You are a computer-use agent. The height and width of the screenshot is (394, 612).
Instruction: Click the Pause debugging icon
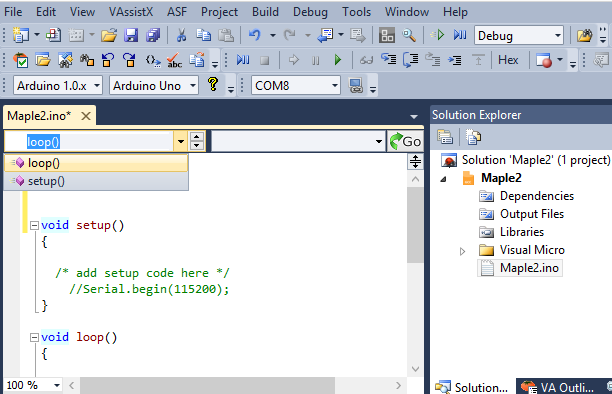pos(315,61)
